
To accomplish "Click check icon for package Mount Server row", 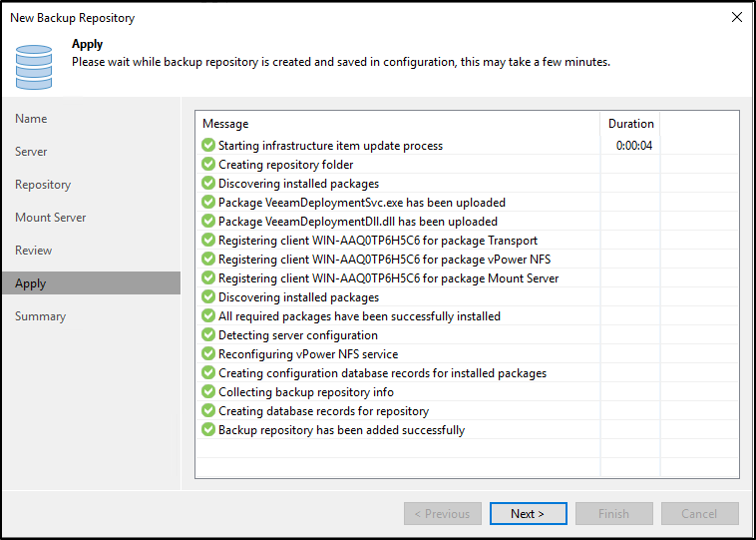I will point(208,277).
